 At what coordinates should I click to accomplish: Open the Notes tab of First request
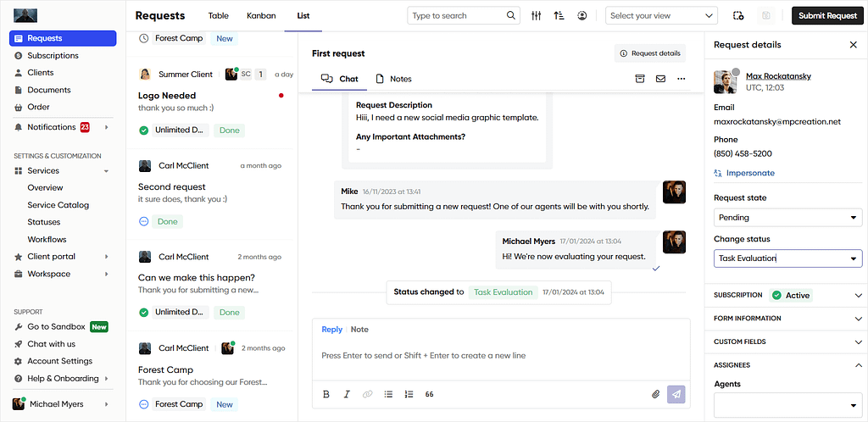click(393, 79)
